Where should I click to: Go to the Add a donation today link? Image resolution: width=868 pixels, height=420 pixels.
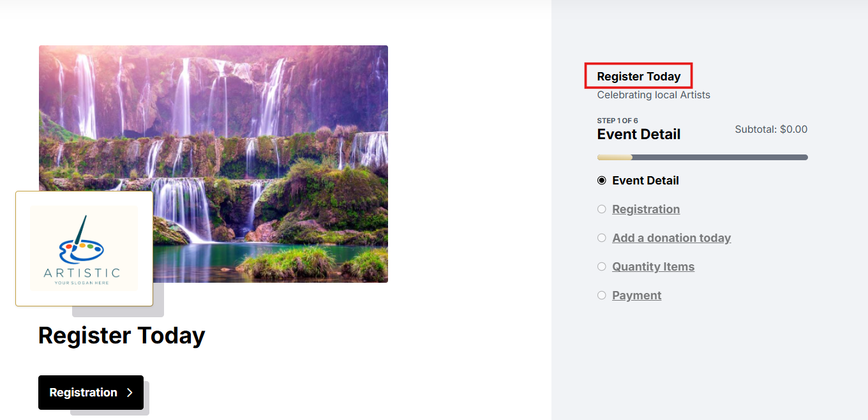tap(671, 238)
